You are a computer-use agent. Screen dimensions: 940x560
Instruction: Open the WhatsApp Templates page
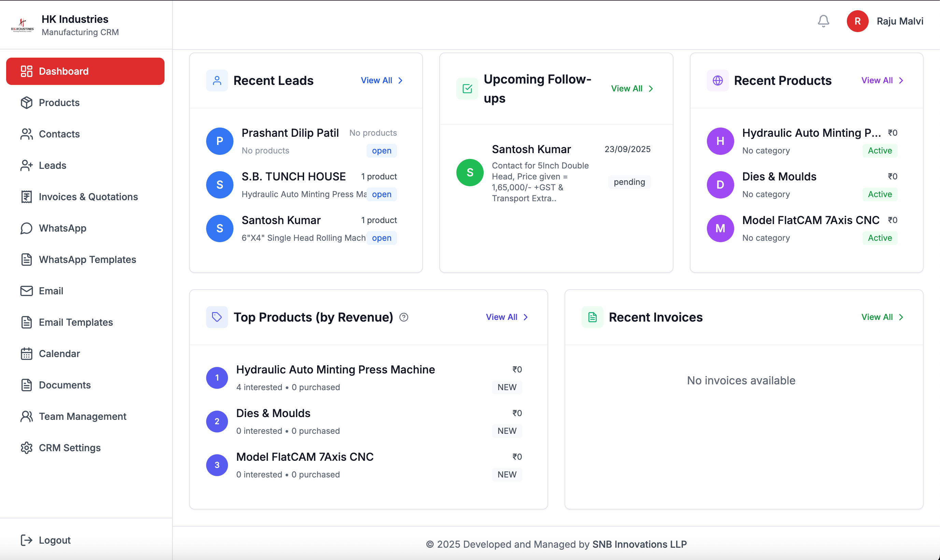click(x=85, y=259)
